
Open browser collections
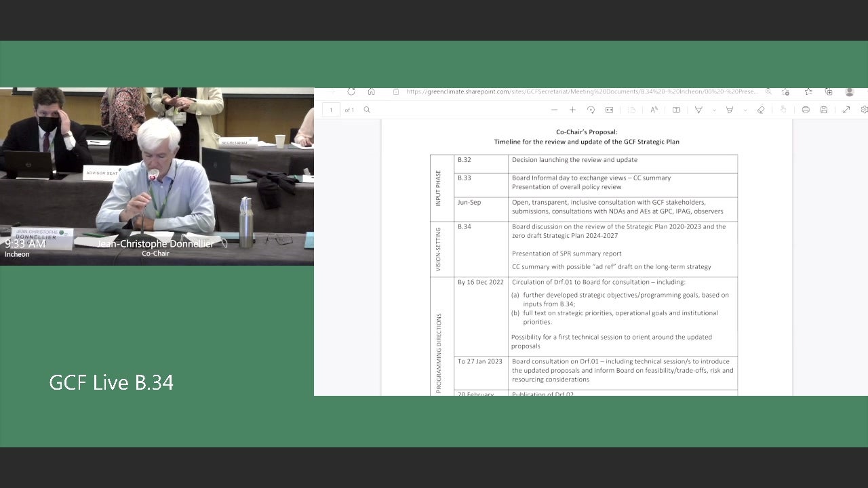tap(829, 91)
